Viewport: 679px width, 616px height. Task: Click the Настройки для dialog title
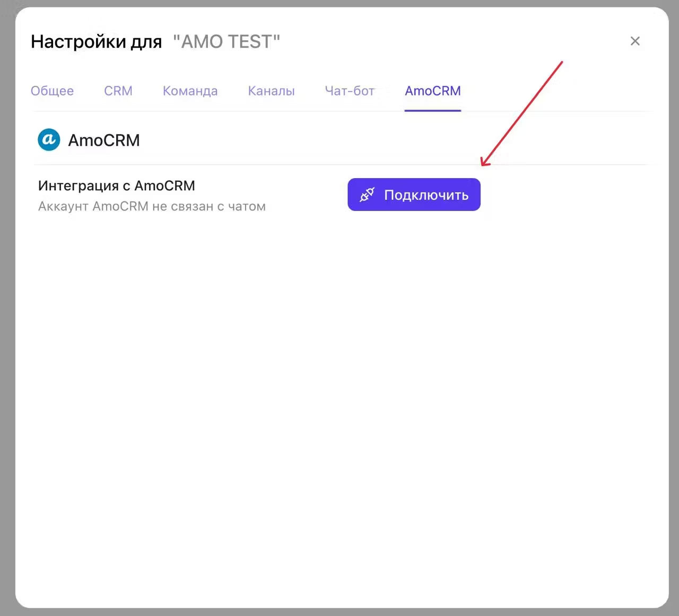click(x=96, y=41)
